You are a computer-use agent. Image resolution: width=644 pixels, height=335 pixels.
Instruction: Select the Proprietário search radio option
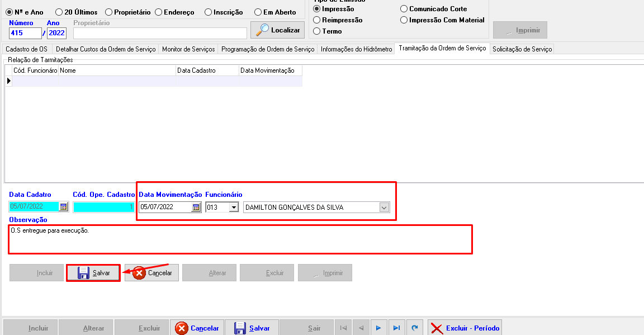tap(108, 12)
